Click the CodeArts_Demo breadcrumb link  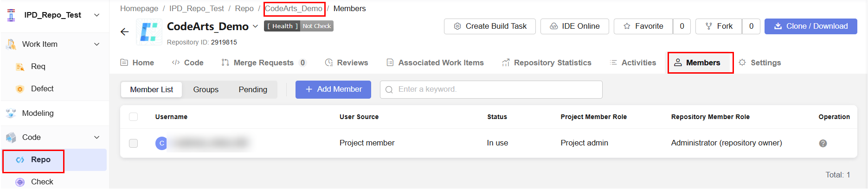tap(294, 8)
